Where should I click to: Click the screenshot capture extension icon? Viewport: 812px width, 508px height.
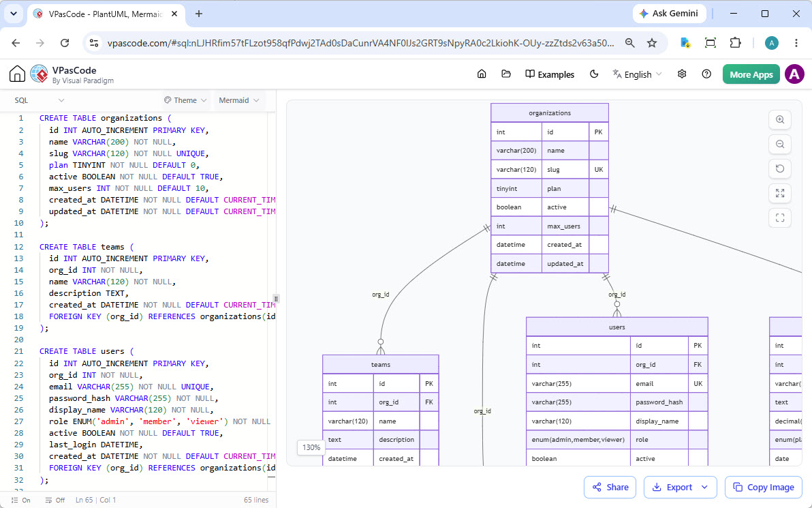pyautogui.click(x=710, y=43)
